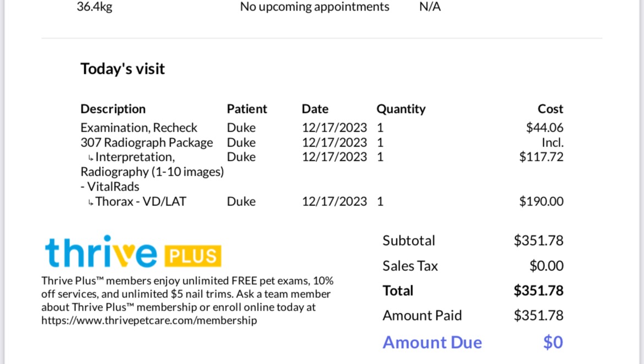Click the Today's visit heading

pyautogui.click(x=122, y=69)
